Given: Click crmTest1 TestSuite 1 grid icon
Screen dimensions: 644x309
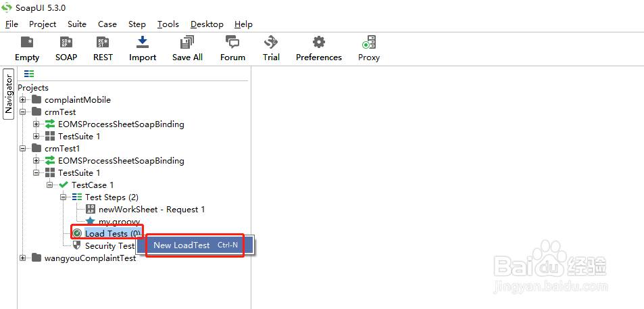Looking at the screenshot, I should tap(50, 172).
